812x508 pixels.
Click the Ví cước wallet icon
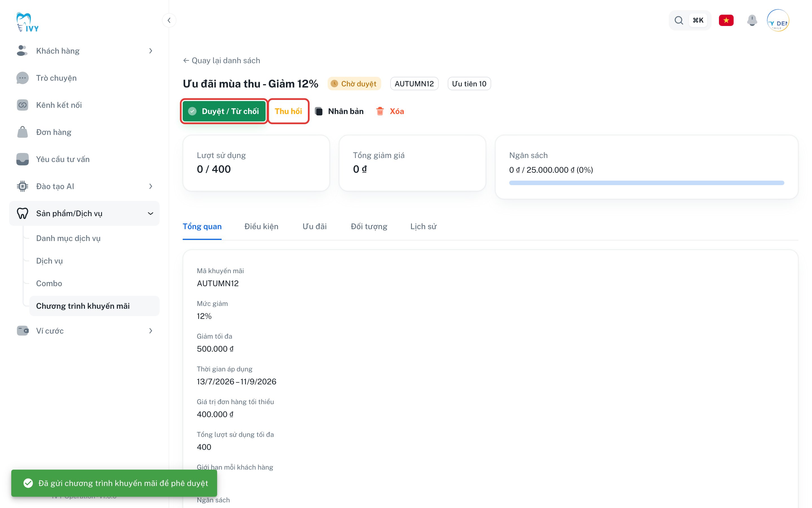coord(22,330)
